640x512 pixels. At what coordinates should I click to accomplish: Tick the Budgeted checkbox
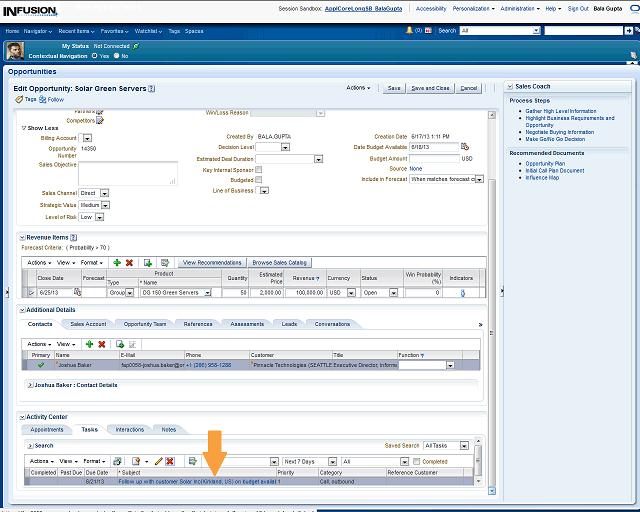point(259,180)
